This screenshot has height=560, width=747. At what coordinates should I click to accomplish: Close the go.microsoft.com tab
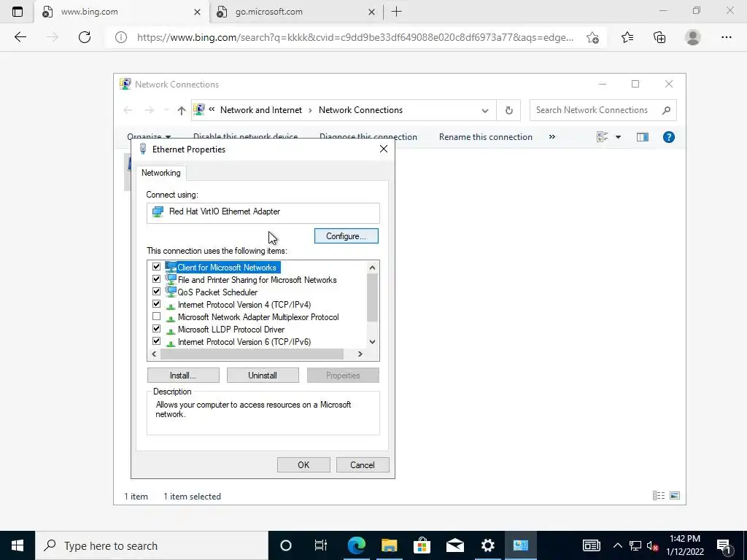click(371, 12)
